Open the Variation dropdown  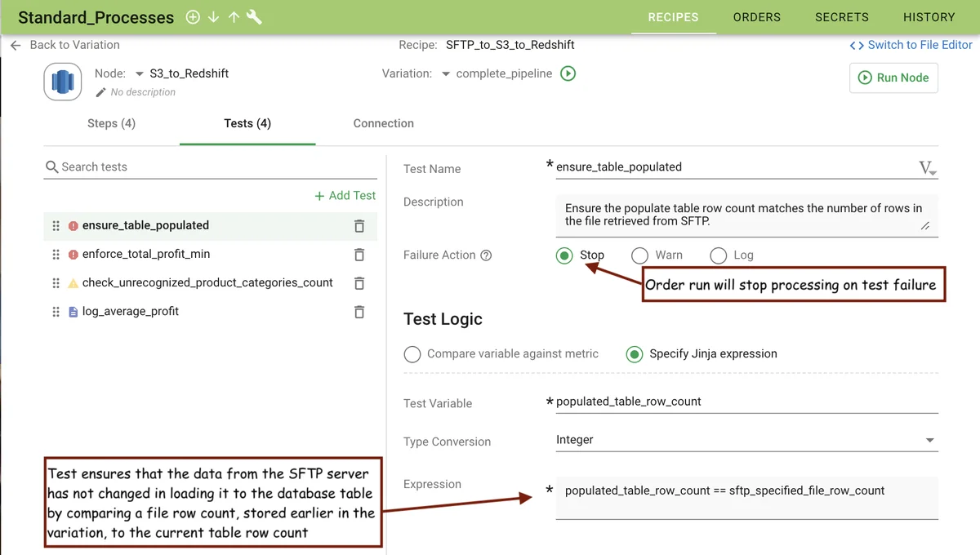446,74
